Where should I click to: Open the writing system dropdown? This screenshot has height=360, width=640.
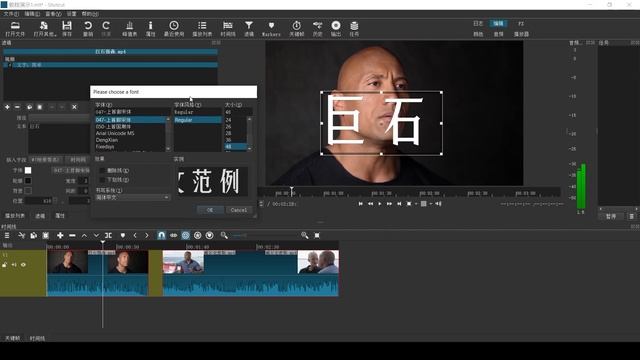(x=132, y=198)
